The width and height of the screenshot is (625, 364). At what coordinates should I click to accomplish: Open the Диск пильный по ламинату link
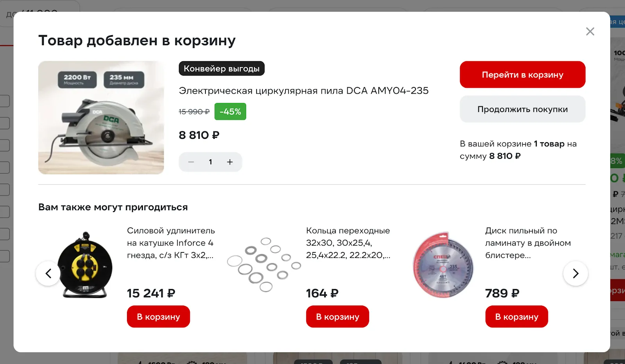click(527, 243)
